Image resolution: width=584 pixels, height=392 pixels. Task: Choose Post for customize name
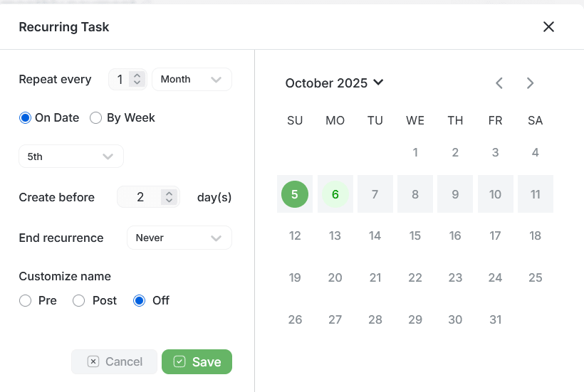coord(79,301)
